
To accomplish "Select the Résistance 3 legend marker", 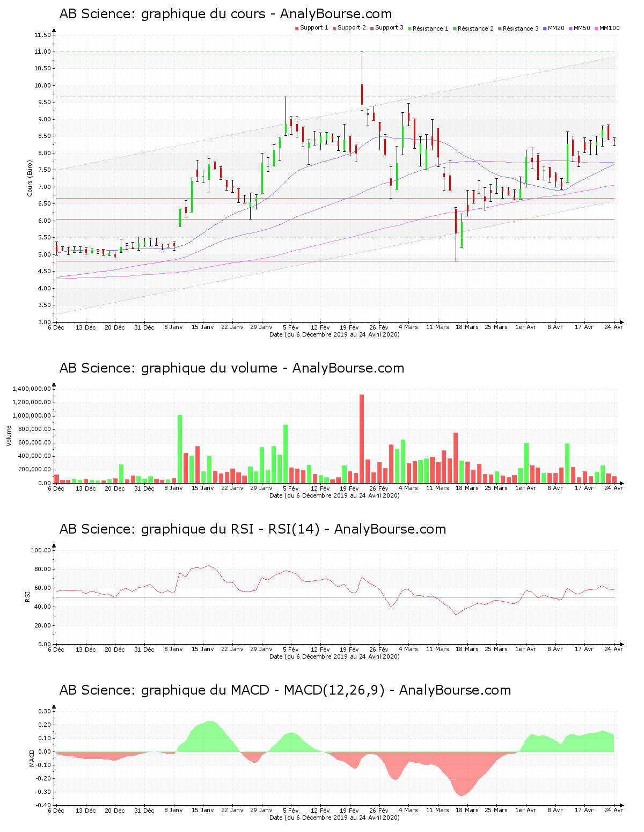I will (499, 28).
